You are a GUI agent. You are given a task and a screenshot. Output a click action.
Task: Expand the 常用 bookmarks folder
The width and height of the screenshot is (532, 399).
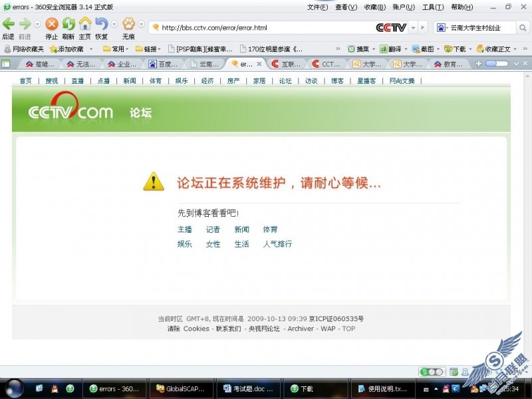click(116, 49)
